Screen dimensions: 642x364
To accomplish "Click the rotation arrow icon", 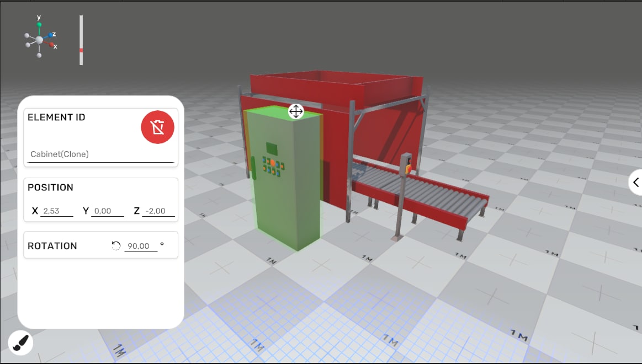I will (x=116, y=246).
